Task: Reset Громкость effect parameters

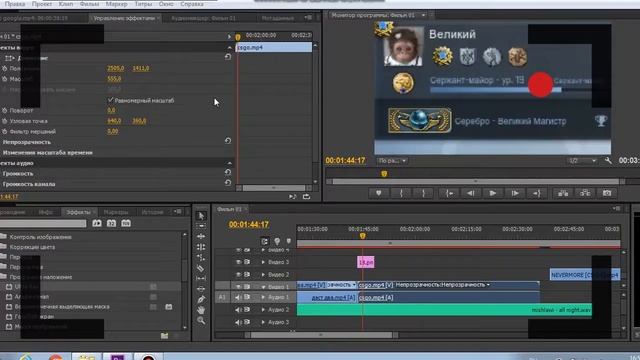Action: tap(228, 172)
